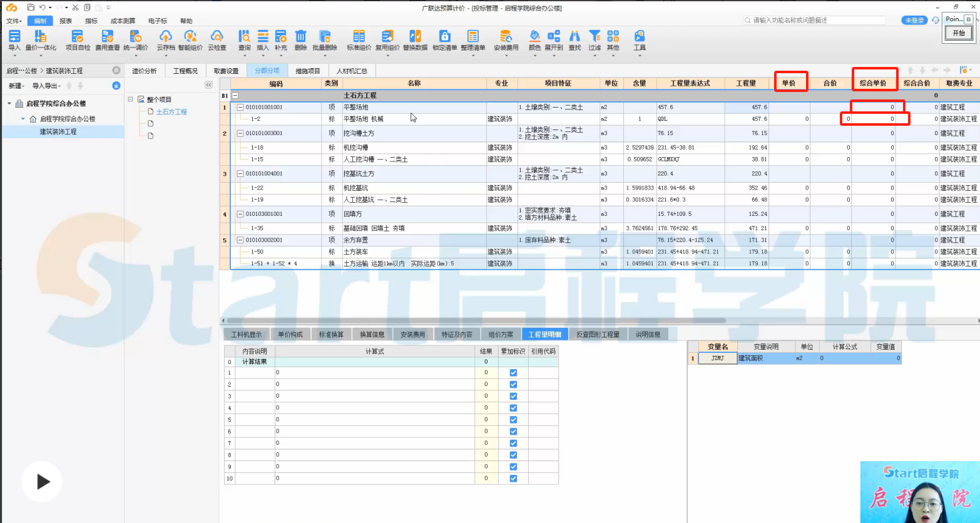Toggle 累加标识 checkbox in row 10
The width and height of the screenshot is (980, 523).
513,479
